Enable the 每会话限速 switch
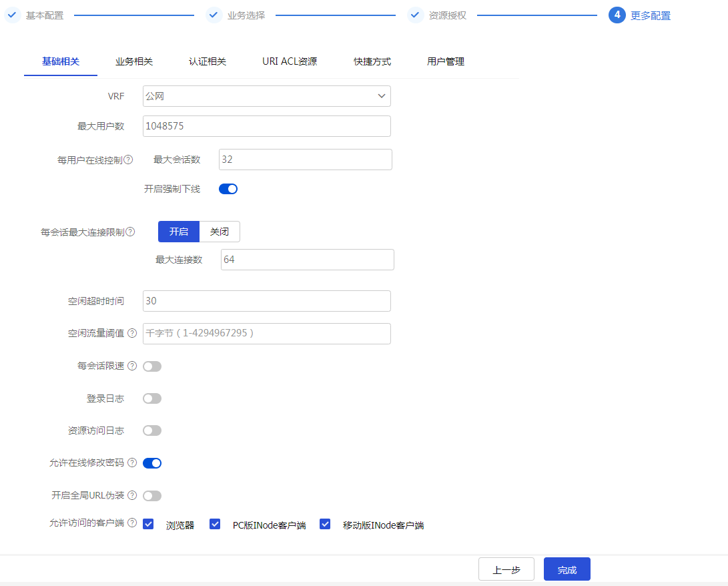The height and width of the screenshot is (586, 728). (152, 366)
